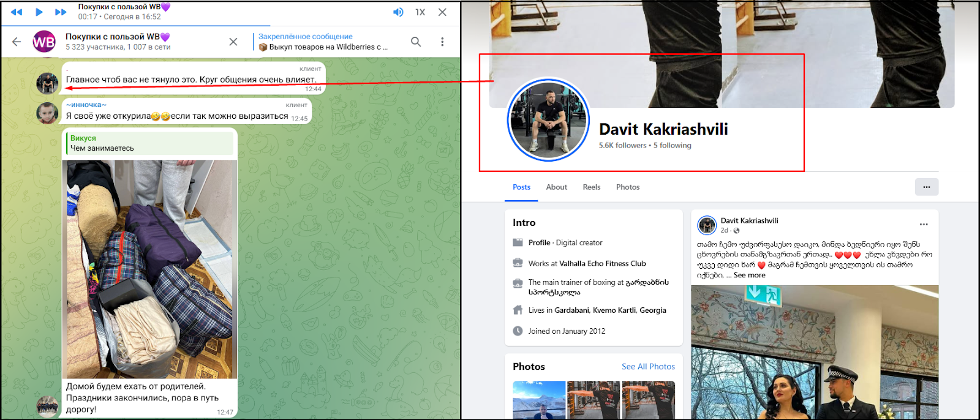The height and width of the screenshot is (420, 980).
Task: Change playback speed 1X setting
Action: tap(420, 12)
